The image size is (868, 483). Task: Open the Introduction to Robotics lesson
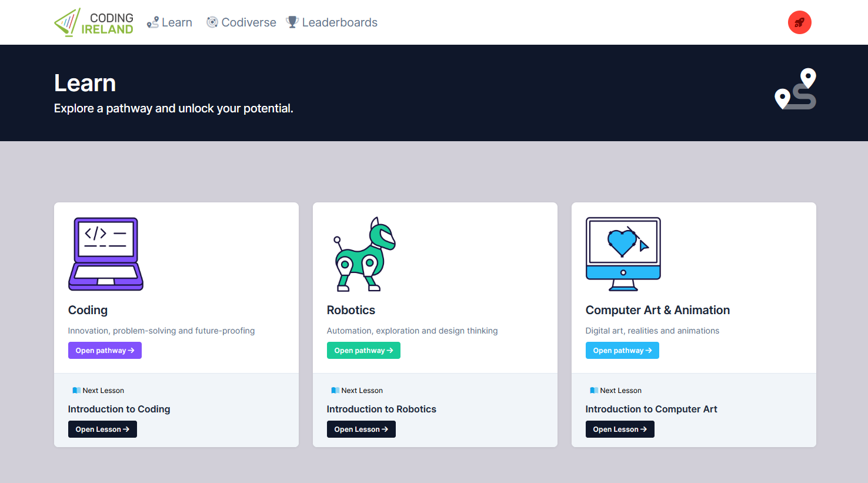point(361,429)
